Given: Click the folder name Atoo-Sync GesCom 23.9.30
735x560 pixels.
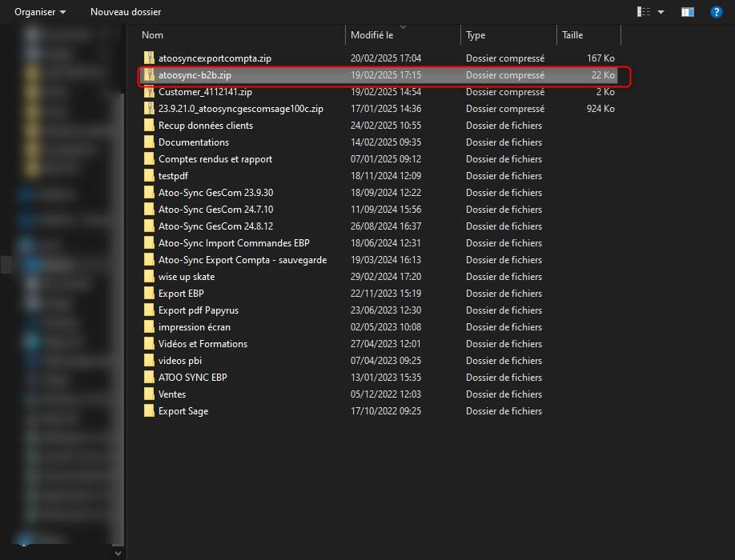Looking at the screenshot, I should pos(215,193).
